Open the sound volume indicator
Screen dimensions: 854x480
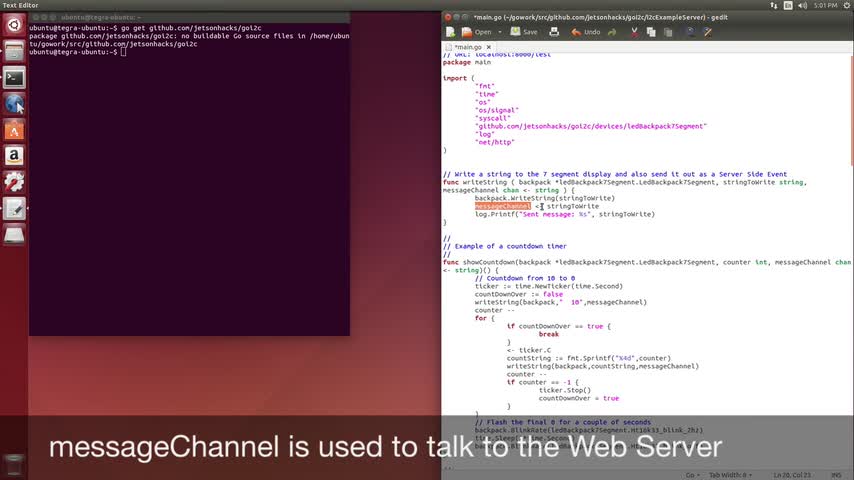803,5
